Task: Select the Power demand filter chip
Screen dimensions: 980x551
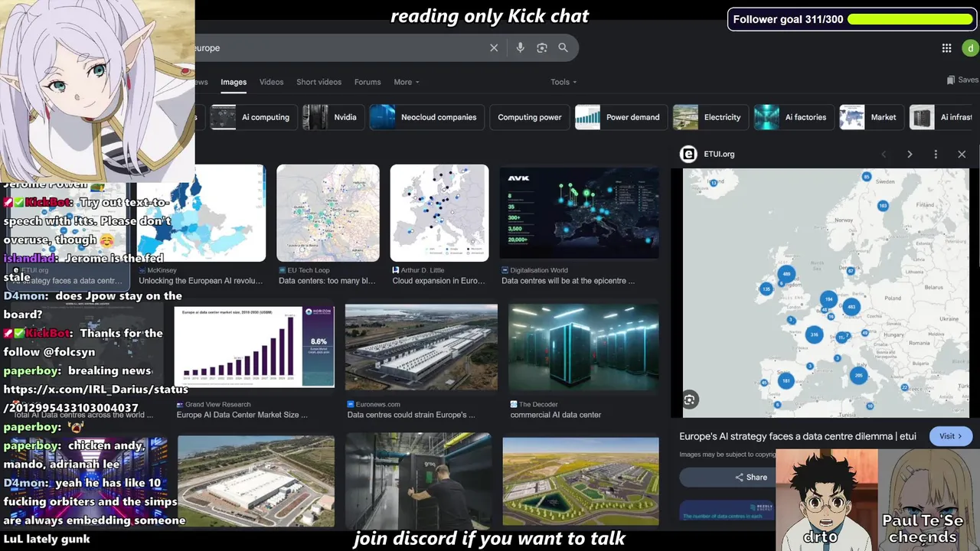Action: tap(619, 117)
